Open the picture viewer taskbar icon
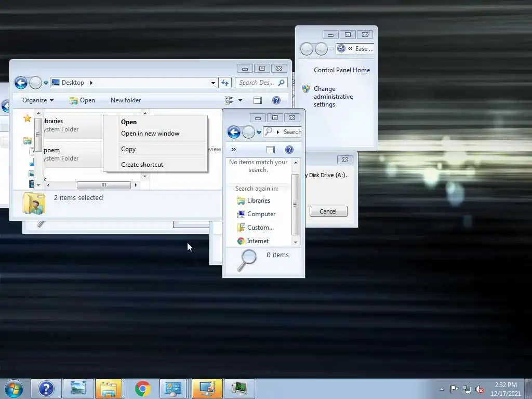Screen dimensions: 532x399 (78, 389)
